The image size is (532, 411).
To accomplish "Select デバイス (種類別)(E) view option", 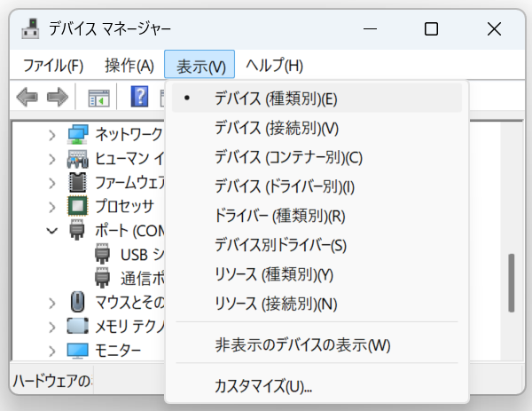I will (x=317, y=99).
